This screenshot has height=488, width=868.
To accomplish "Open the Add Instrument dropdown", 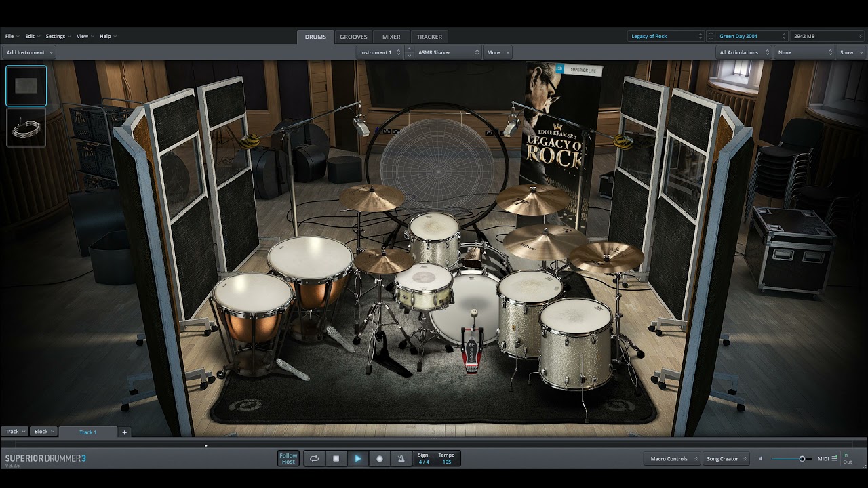I will coord(29,52).
